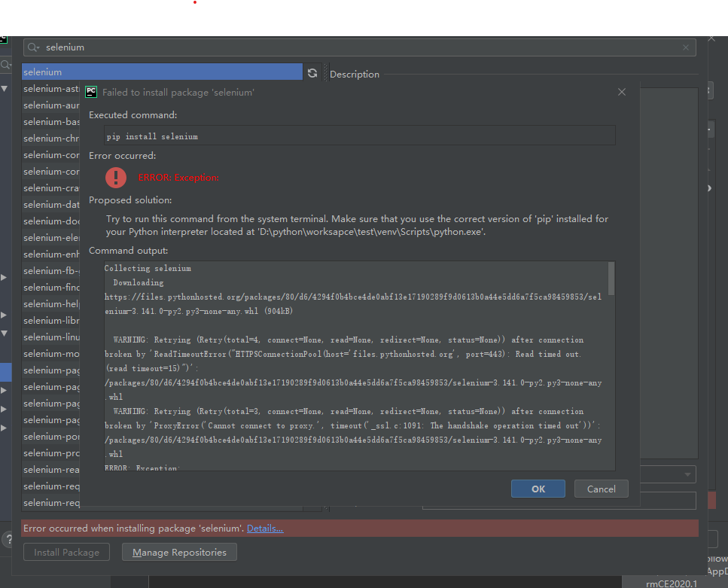Click the Install Package button
The image size is (728, 588).
66,552
